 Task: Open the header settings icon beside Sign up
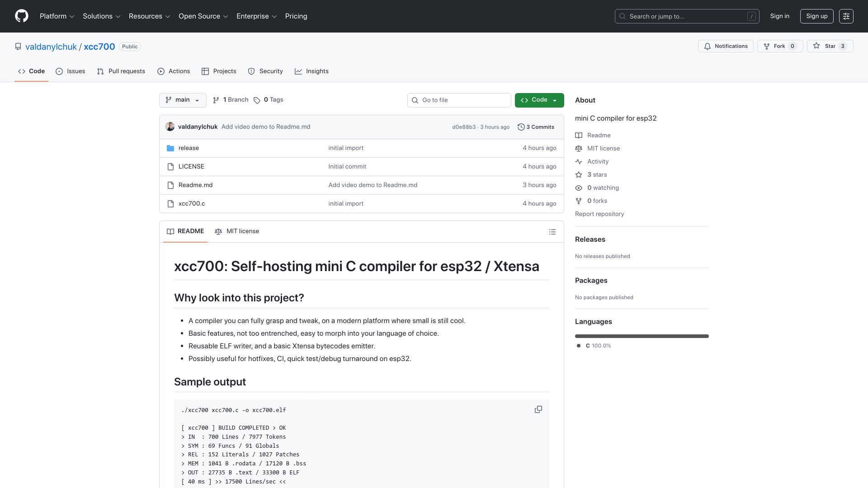coord(846,16)
